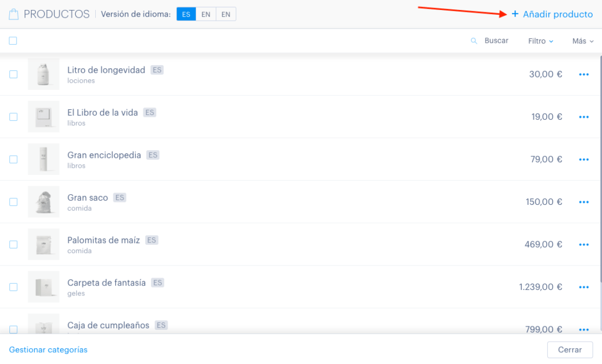
Task: Check the box for Litro de longevidad
Action: 14,75
